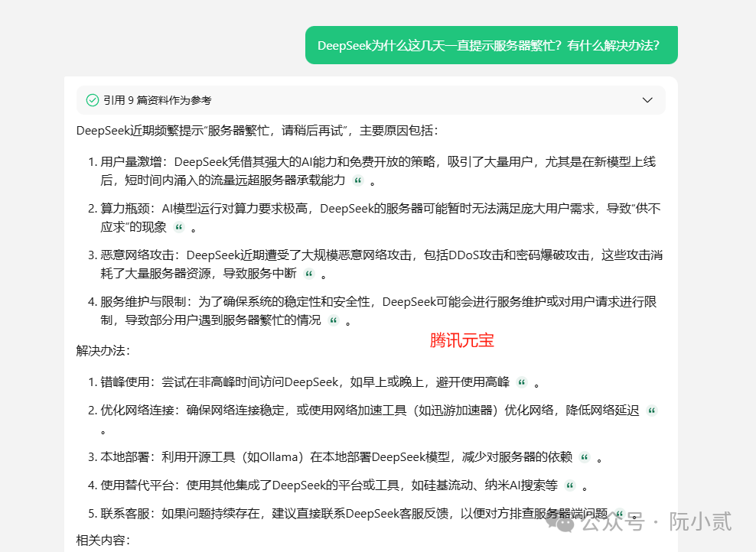Click citation quote icon after 本地部署 item
This screenshot has width=756, height=552.
tap(585, 457)
